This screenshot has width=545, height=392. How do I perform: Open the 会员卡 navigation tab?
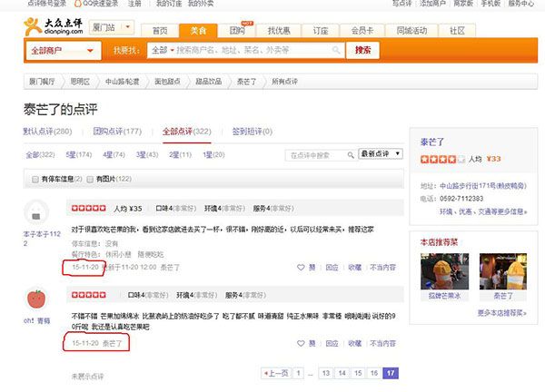pyautogui.click(x=362, y=31)
